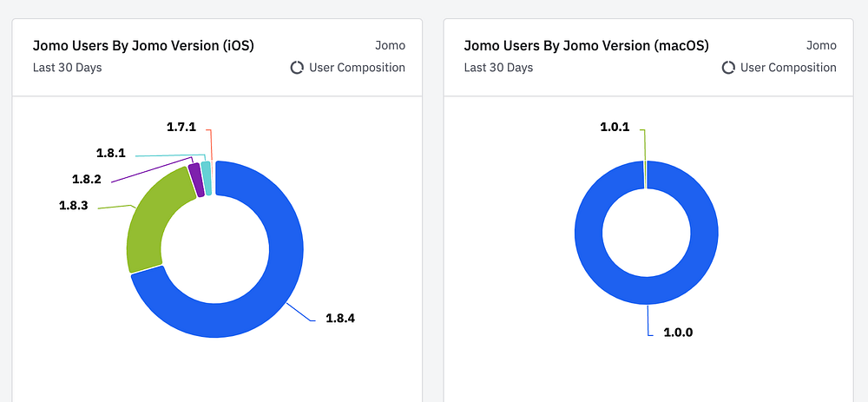Click the 1.8.3 version label
Screen dimensions: 868x402
pyautogui.click(x=74, y=206)
